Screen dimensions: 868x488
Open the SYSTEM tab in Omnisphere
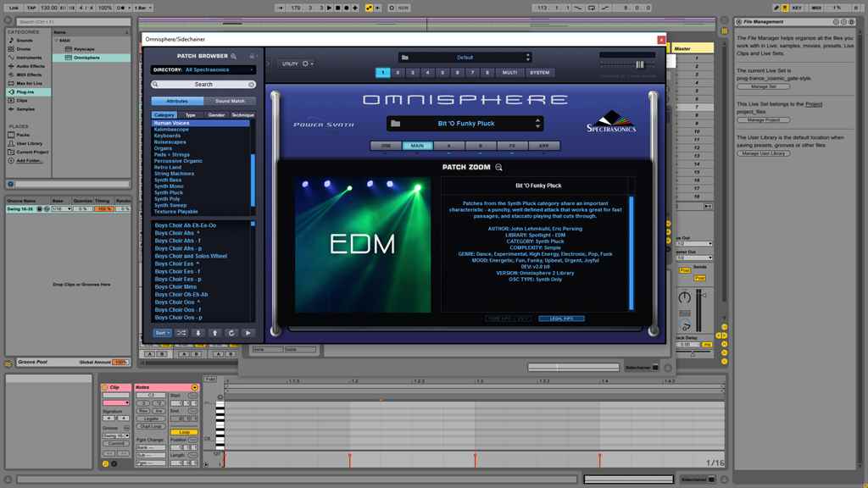pyautogui.click(x=540, y=73)
